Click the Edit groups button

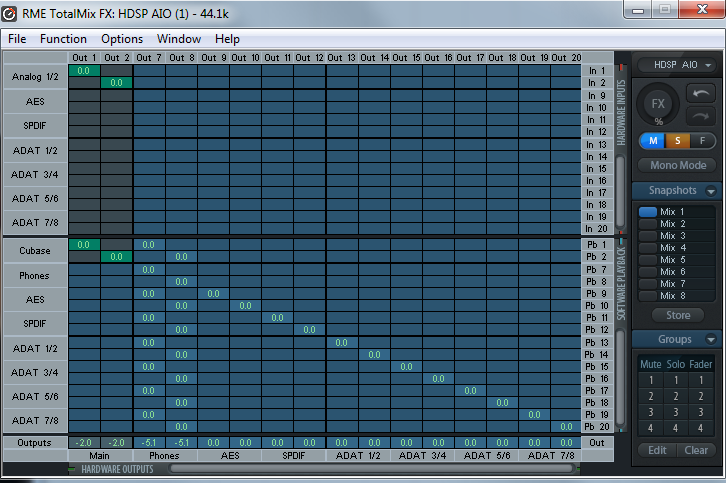click(x=657, y=450)
